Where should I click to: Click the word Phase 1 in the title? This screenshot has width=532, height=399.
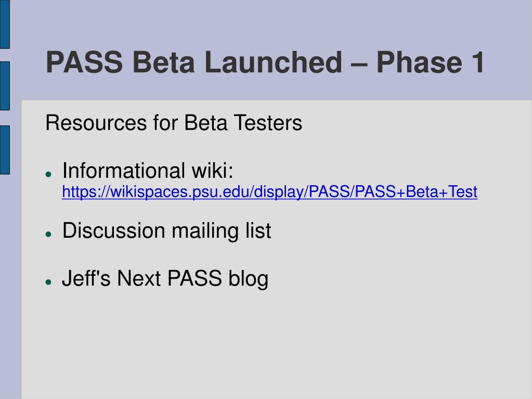click(x=430, y=62)
